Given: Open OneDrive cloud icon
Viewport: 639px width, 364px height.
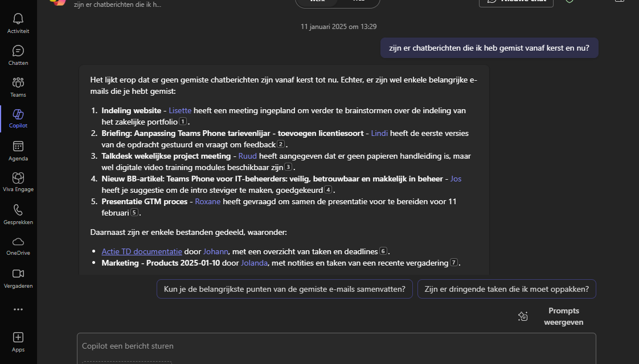Looking at the screenshot, I should click(18, 242).
